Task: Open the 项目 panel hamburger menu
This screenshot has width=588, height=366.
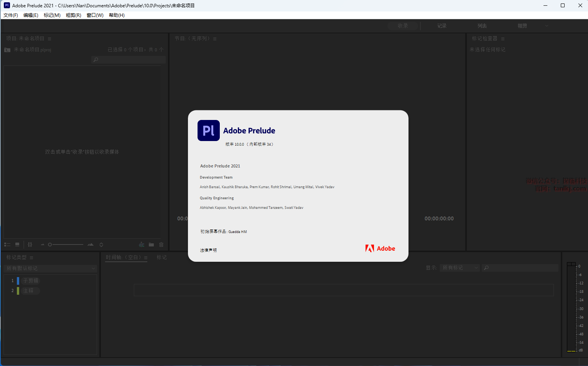Action: coord(49,39)
